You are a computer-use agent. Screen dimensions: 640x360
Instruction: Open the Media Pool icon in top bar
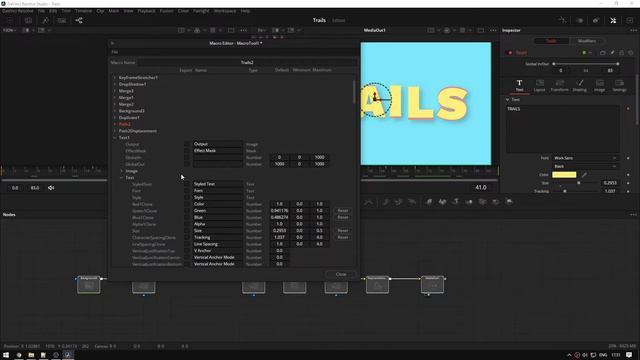[28, 20]
